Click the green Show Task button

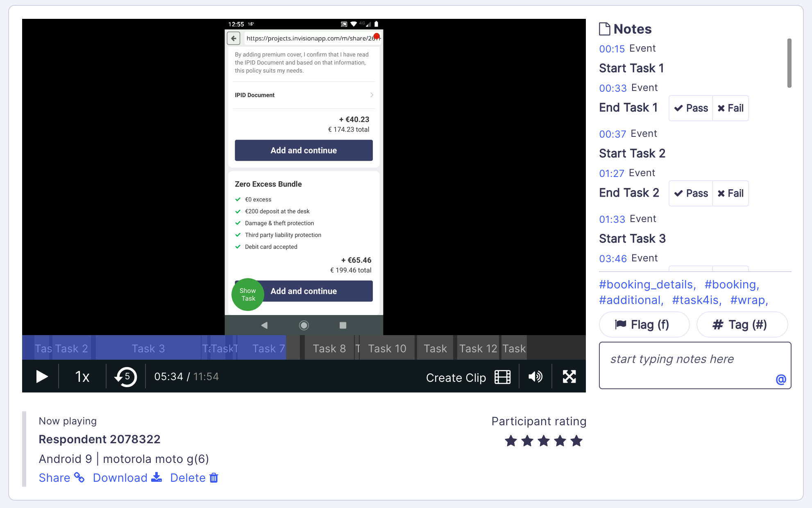(x=248, y=295)
